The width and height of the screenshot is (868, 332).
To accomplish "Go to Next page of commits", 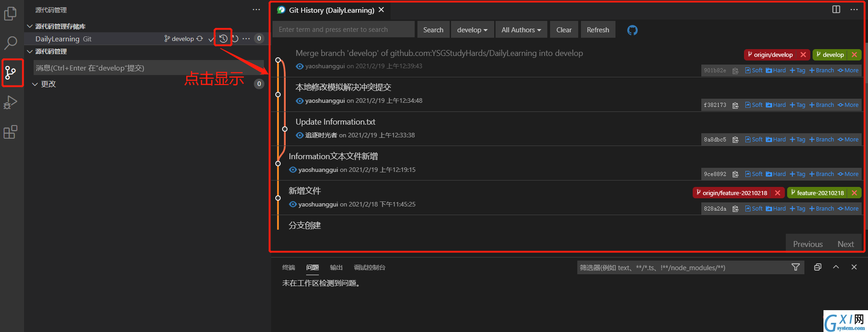I will (x=845, y=244).
